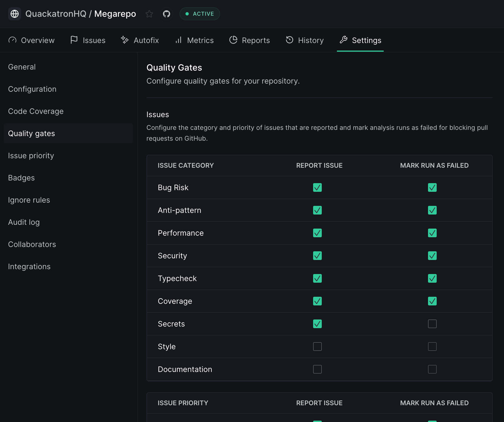
Task: Click the QuackatronHQ organization name
Action: tap(56, 14)
